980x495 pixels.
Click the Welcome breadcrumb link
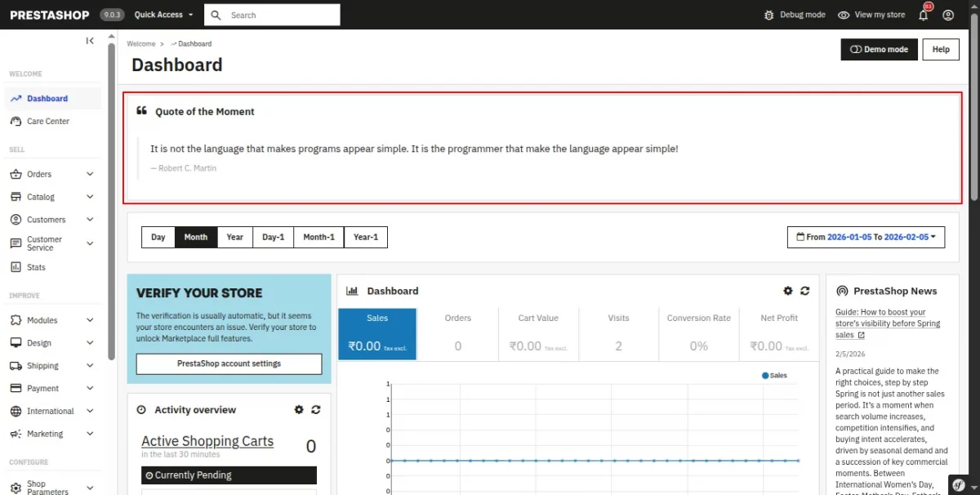(x=141, y=43)
